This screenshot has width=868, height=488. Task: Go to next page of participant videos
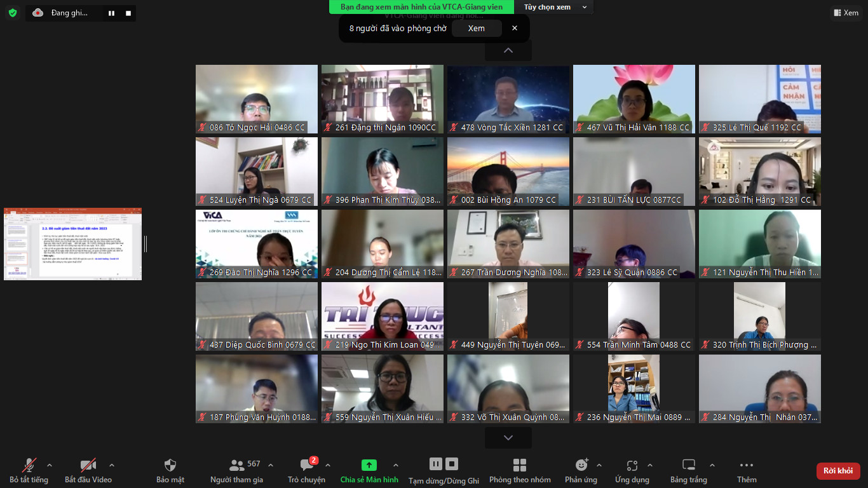(x=508, y=438)
